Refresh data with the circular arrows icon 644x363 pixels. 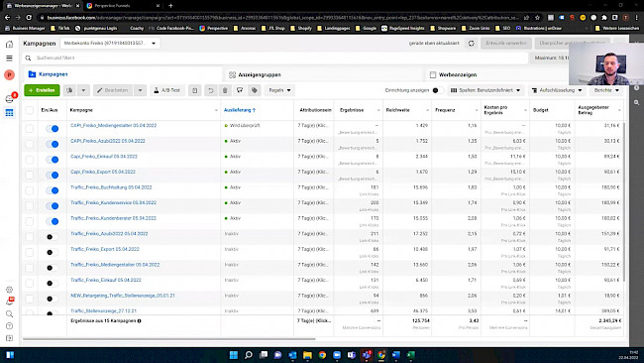pyautogui.click(x=471, y=44)
